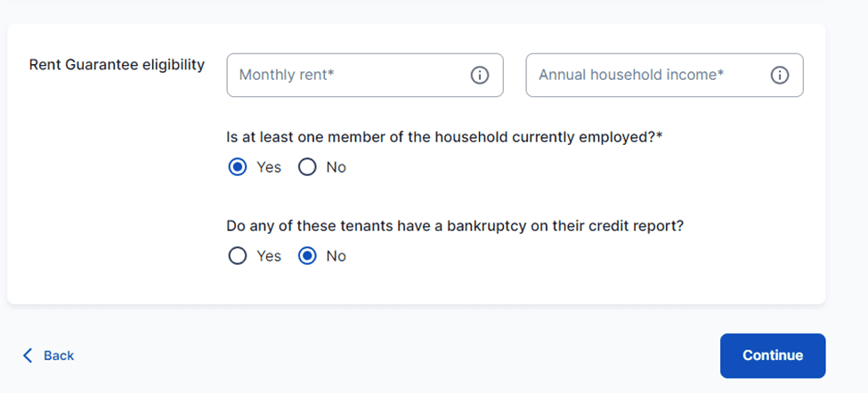Click the Annual household income info icon
Viewport: 868px width, 393px height.
pyautogui.click(x=779, y=76)
